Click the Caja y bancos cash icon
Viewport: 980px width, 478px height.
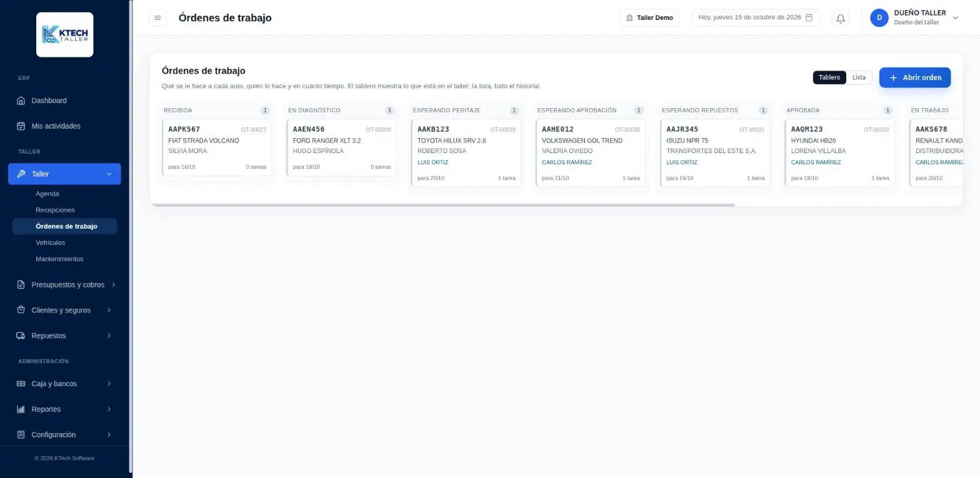pos(21,384)
